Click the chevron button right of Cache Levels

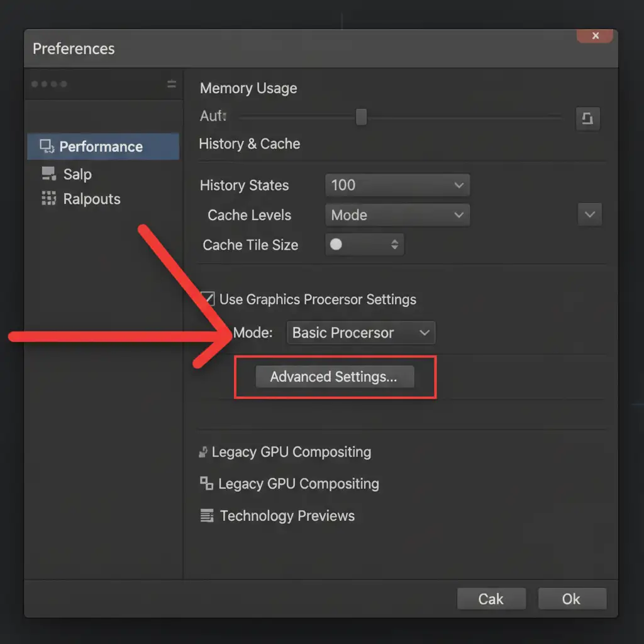click(x=589, y=214)
